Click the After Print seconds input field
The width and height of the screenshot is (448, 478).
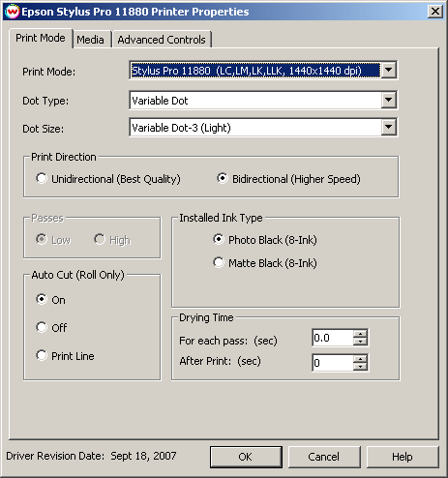point(333,363)
